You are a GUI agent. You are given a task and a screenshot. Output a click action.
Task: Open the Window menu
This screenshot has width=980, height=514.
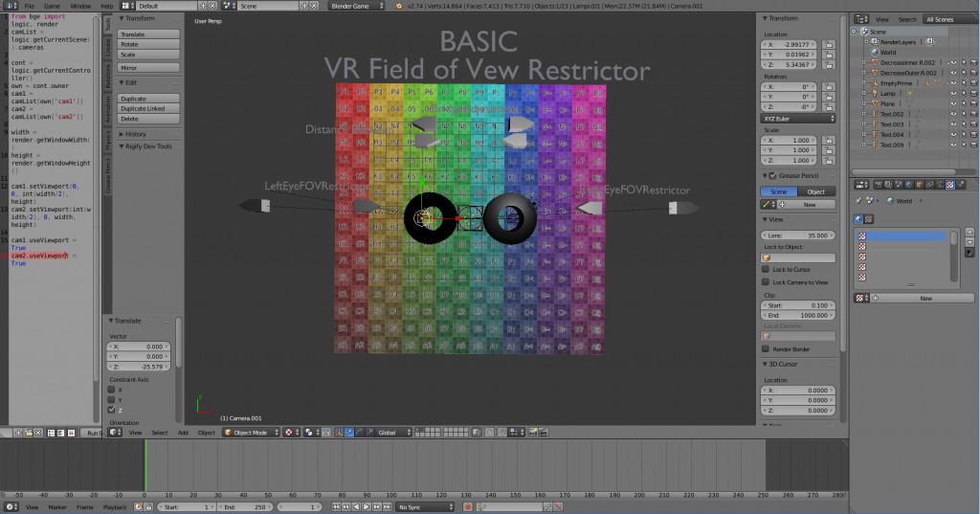click(x=80, y=6)
